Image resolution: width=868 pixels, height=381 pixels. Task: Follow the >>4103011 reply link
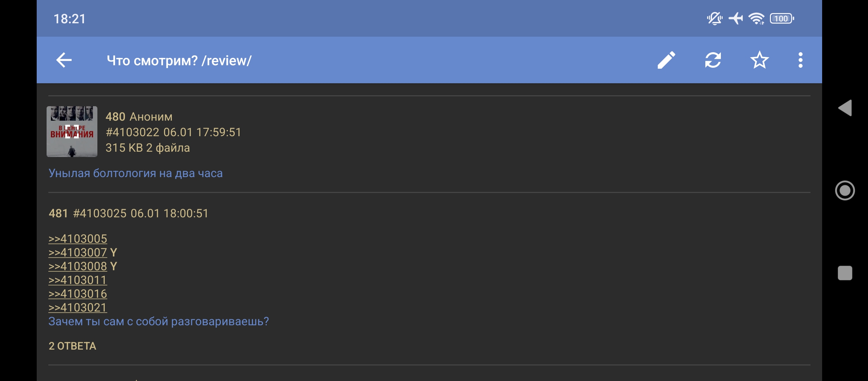click(78, 280)
